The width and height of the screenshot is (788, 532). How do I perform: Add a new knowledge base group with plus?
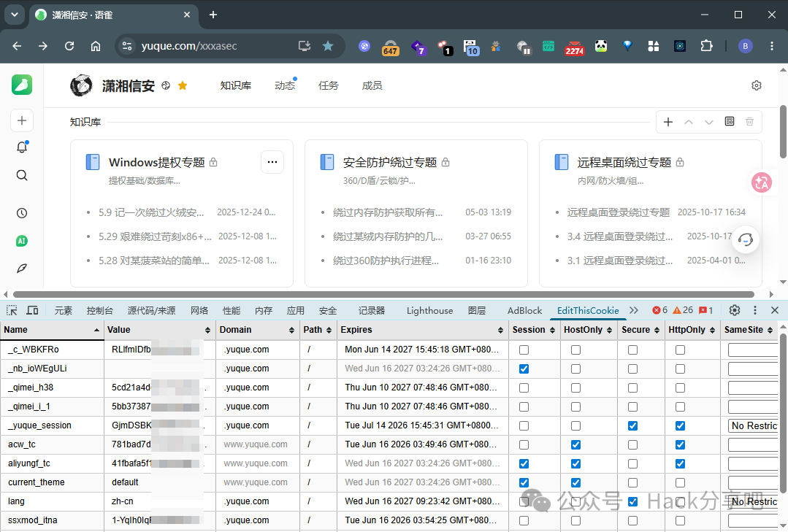pos(668,122)
